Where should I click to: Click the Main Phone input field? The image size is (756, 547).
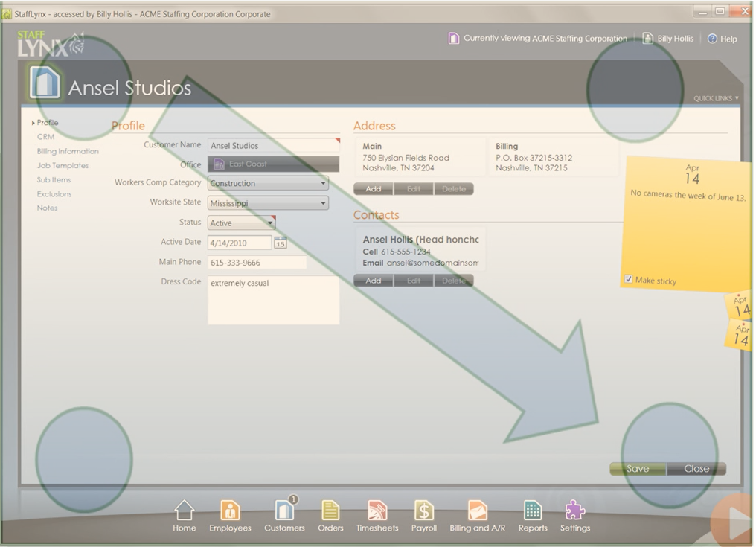[x=257, y=263]
